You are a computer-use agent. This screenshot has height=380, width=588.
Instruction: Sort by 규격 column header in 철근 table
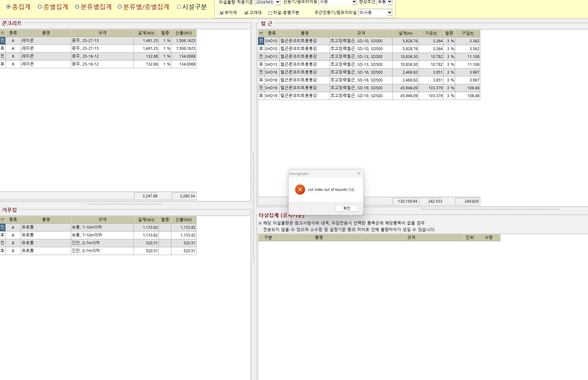(x=361, y=33)
